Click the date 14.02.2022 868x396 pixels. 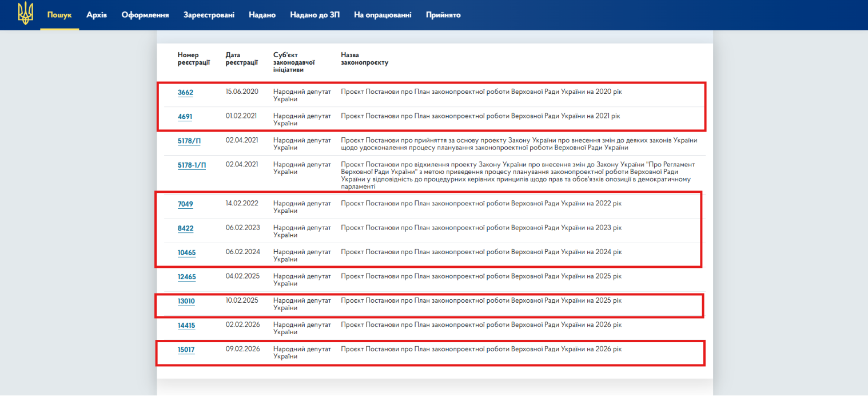point(243,203)
